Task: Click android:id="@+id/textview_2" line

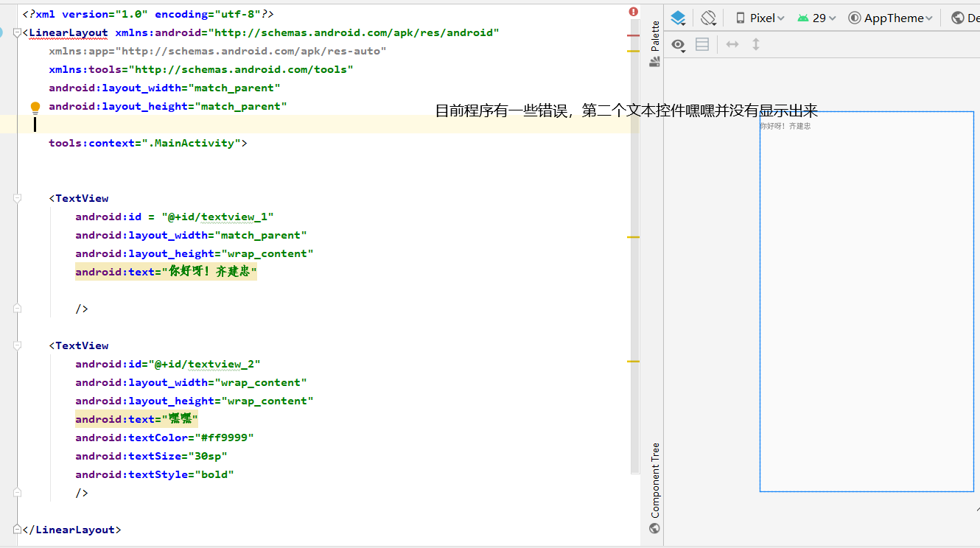Action: pos(168,364)
